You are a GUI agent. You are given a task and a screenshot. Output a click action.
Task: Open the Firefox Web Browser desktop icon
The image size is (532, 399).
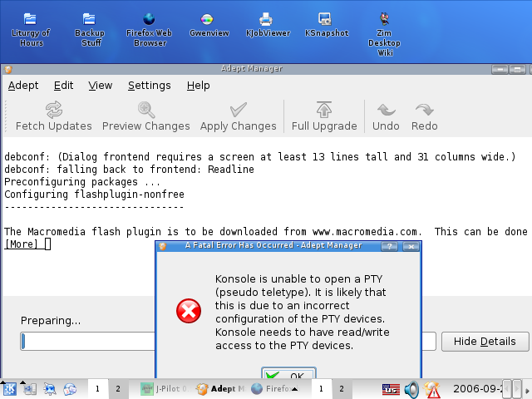(x=150, y=28)
